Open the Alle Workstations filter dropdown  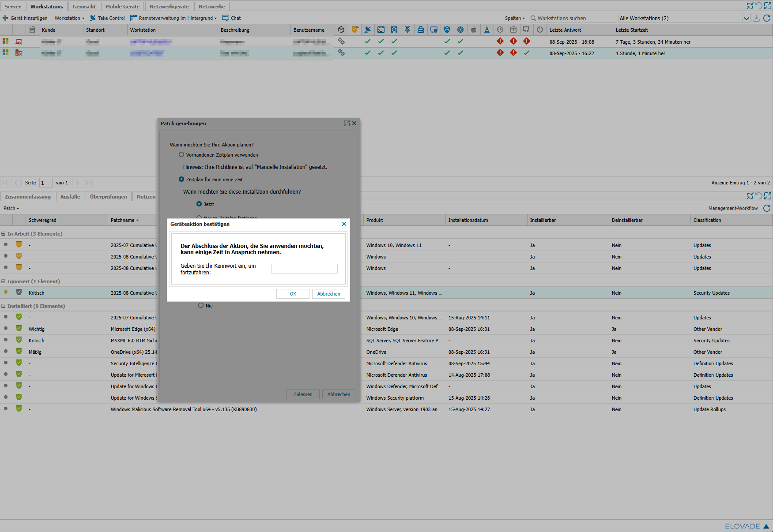point(746,18)
